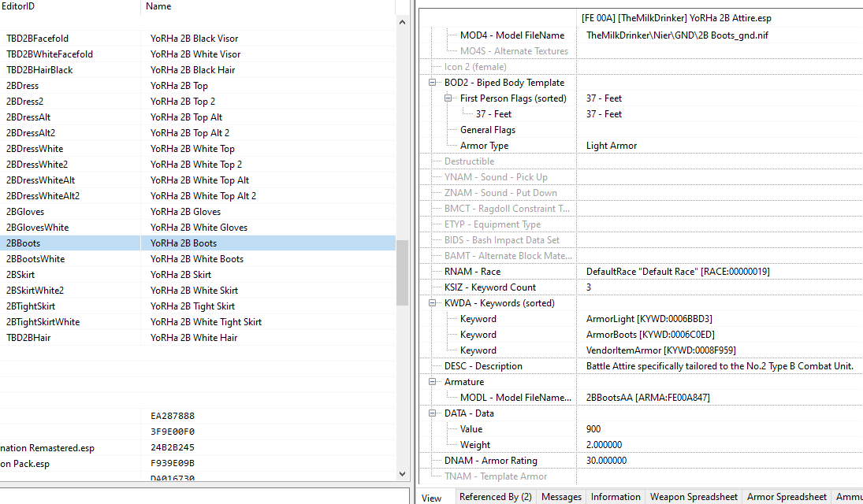Open the Information tab

[x=616, y=497]
